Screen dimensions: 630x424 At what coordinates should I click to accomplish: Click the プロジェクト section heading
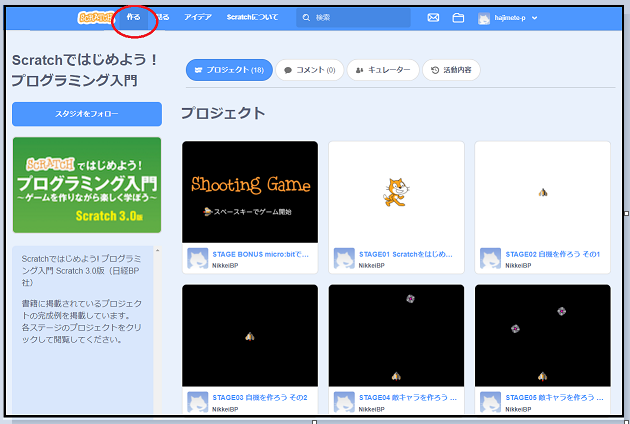click(223, 113)
